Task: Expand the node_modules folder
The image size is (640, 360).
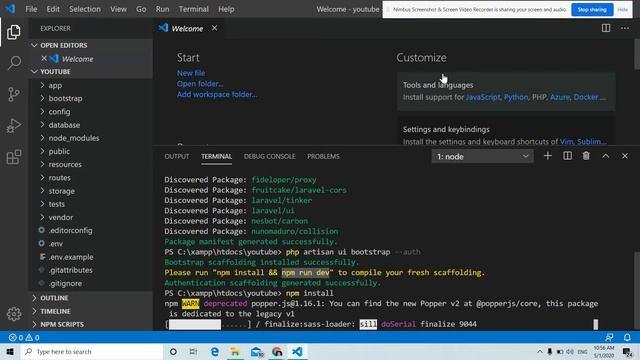Action: tap(90, 138)
